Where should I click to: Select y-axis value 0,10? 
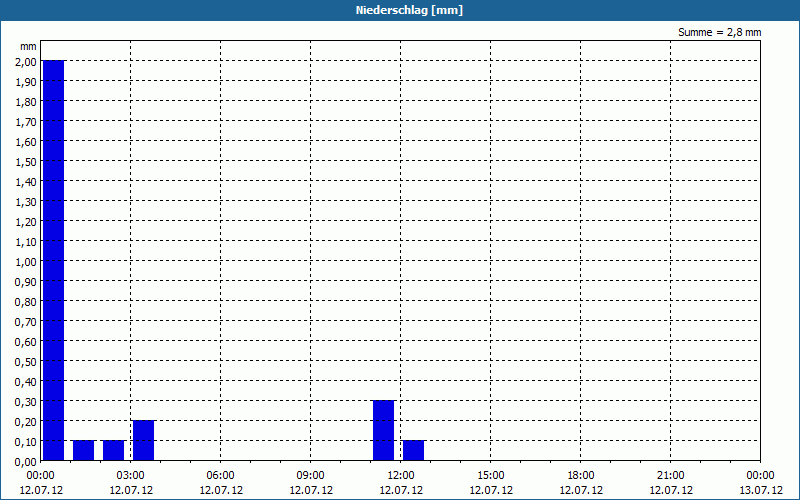click(27, 441)
